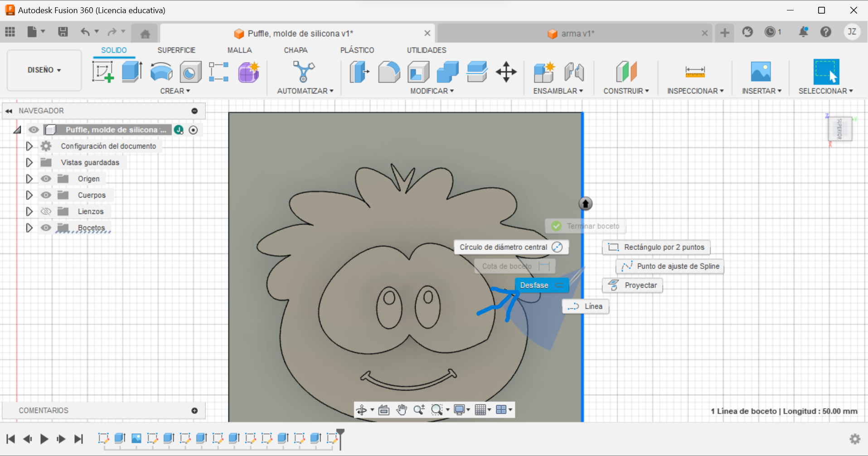Choose Proyectar in the marking menu
This screenshot has width=868, height=456.
click(x=632, y=285)
